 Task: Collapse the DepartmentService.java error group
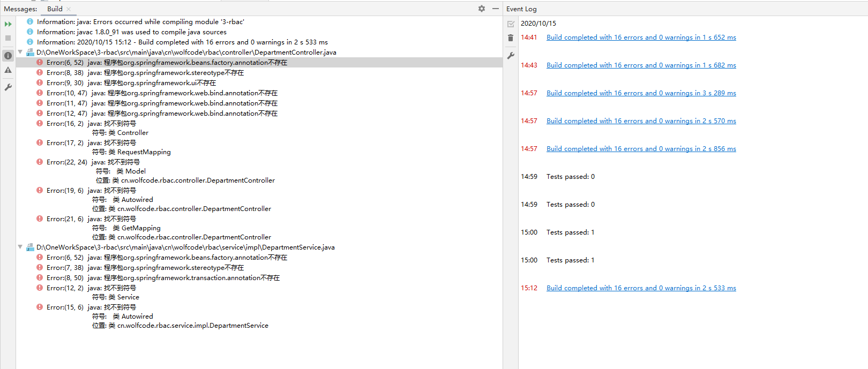(x=20, y=247)
